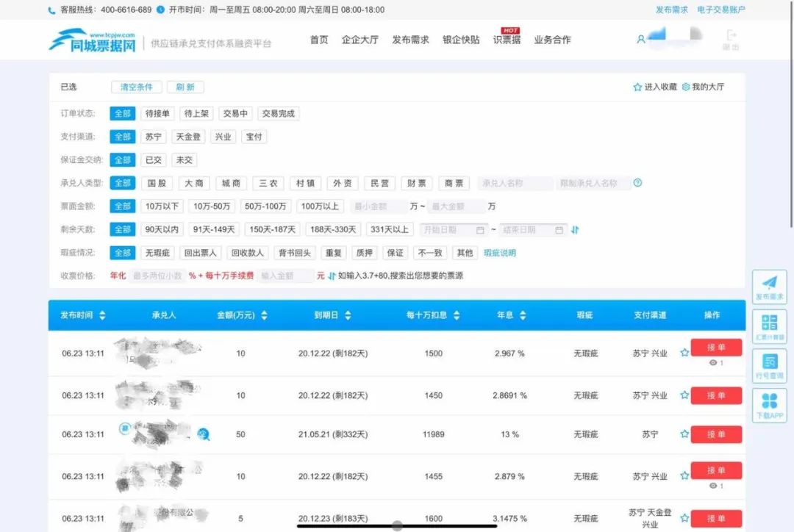Image resolution: width=794 pixels, height=532 pixels.
Task: Click the 下载APP sidebar icon
Action: coord(769,403)
